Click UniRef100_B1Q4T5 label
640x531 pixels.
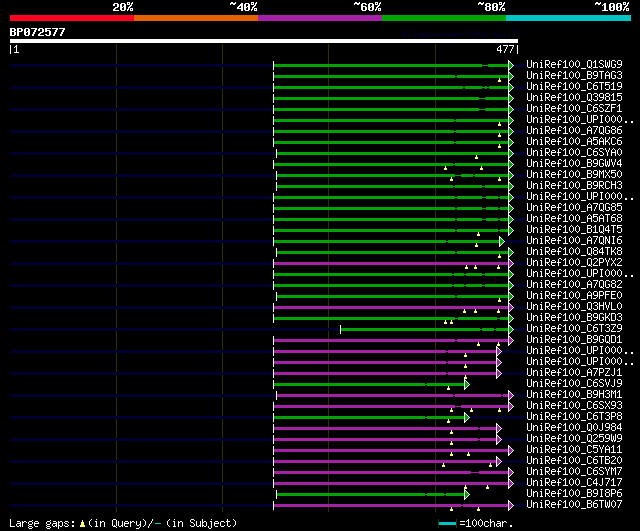(x=574, y=230)
